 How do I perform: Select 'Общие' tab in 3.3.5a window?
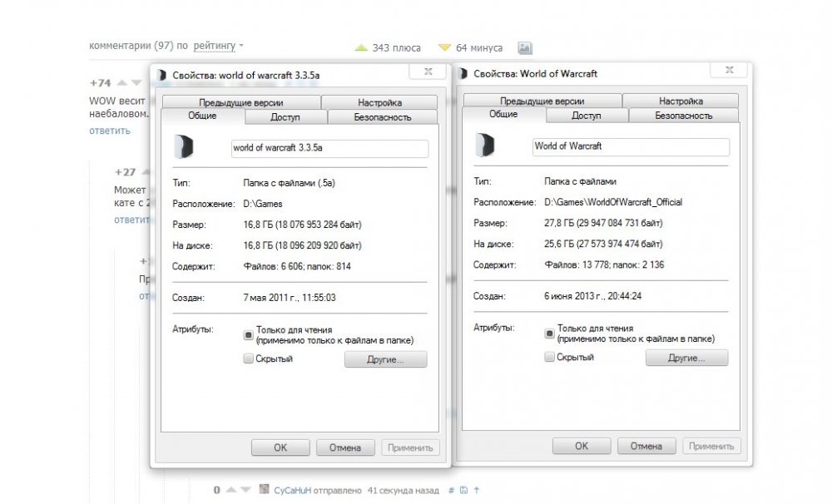[202, 116]
